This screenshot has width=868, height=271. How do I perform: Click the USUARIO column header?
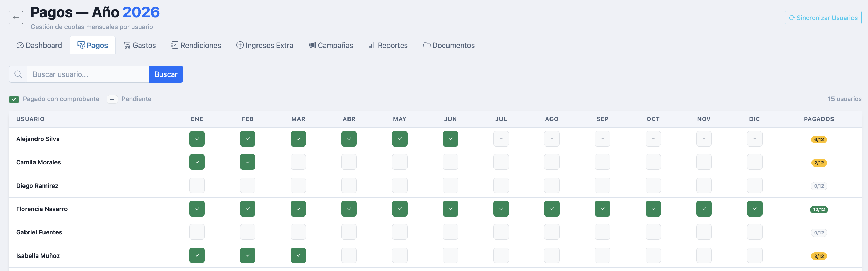[x=30, y=119]
